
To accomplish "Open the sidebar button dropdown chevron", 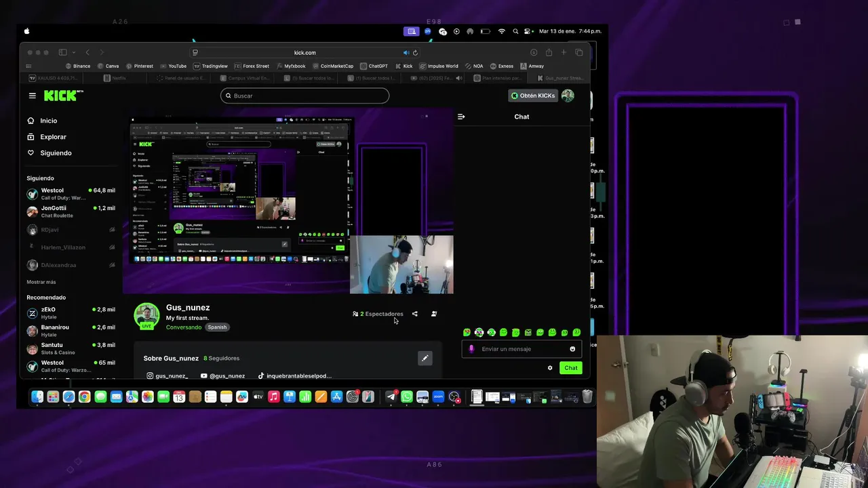I will [73, 52].
